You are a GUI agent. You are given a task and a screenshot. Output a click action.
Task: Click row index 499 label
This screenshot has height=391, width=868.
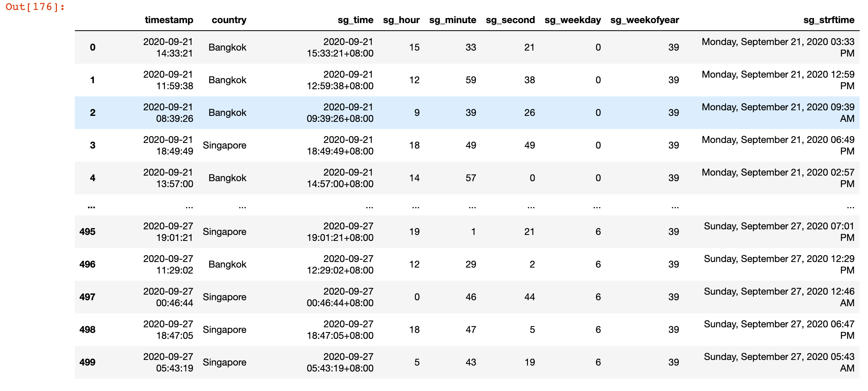[87, 362]
